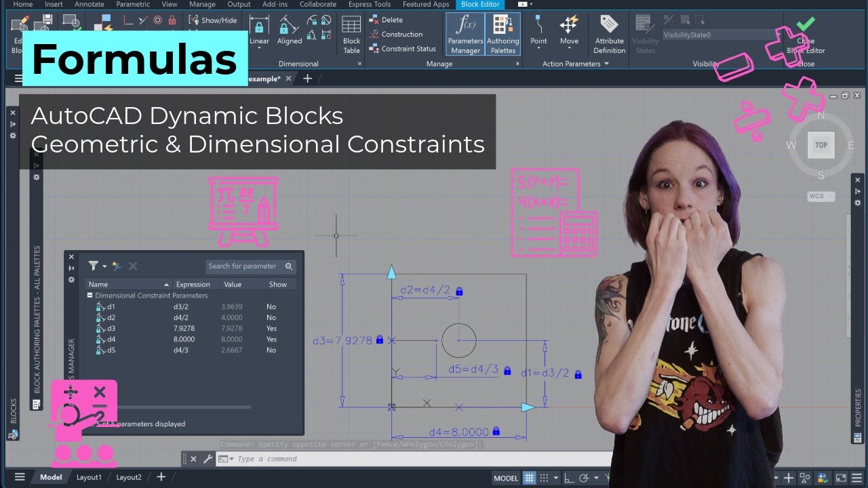Sort by the Value column header

241,285
